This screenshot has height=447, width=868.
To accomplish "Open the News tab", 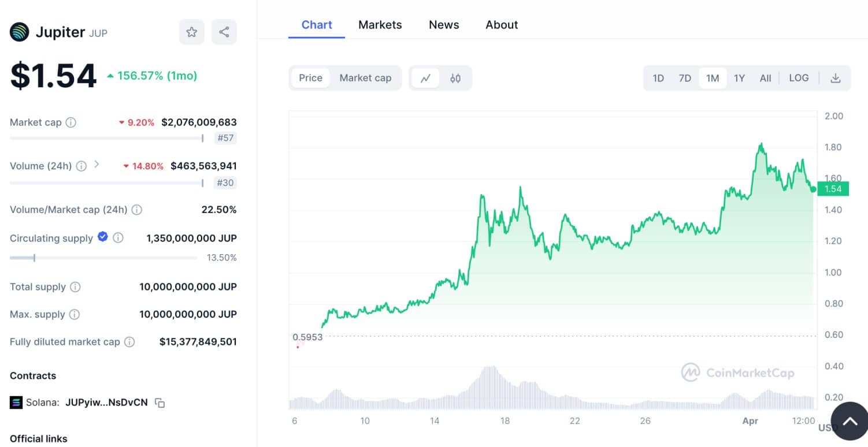I will pos(444,25).
